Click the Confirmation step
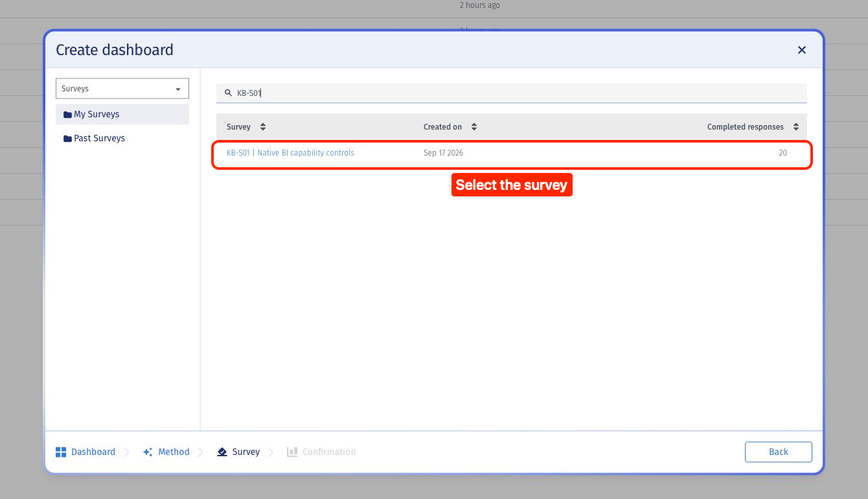 321,452
